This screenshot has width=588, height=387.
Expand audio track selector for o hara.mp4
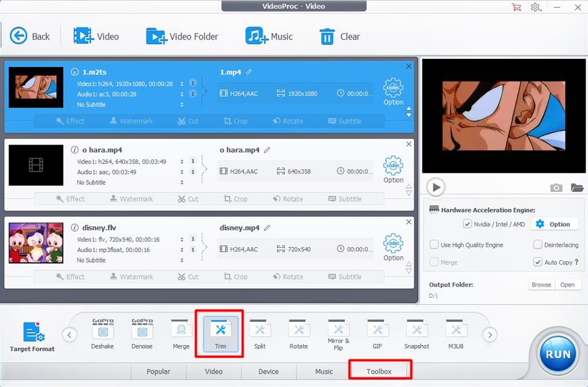181,172
